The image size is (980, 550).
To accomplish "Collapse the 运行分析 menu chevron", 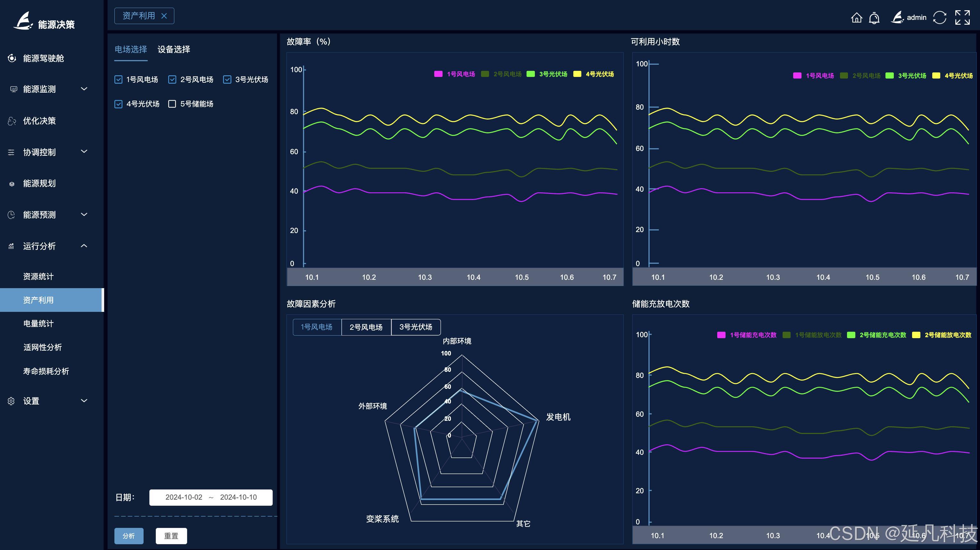I will pos(84,246).
